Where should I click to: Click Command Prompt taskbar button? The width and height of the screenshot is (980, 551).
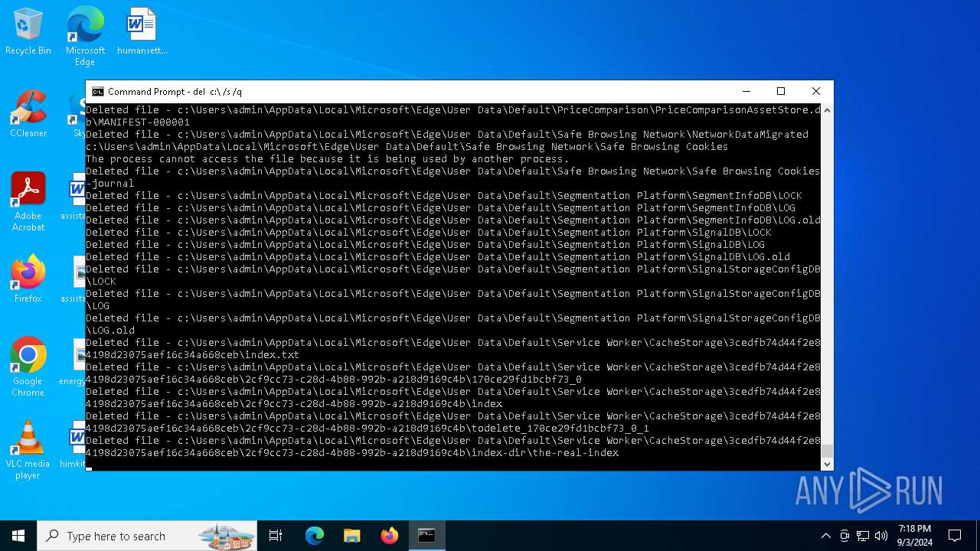(426, 536)
